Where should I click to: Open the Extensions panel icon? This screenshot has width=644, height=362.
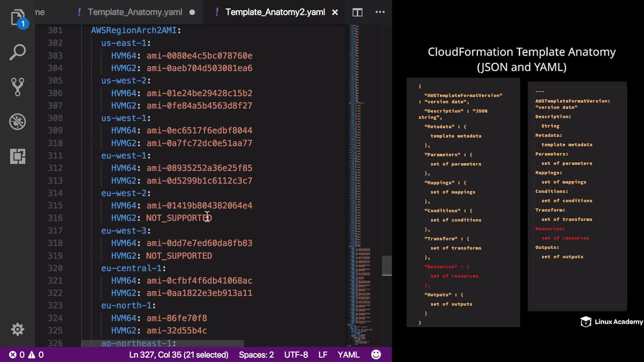17,156
